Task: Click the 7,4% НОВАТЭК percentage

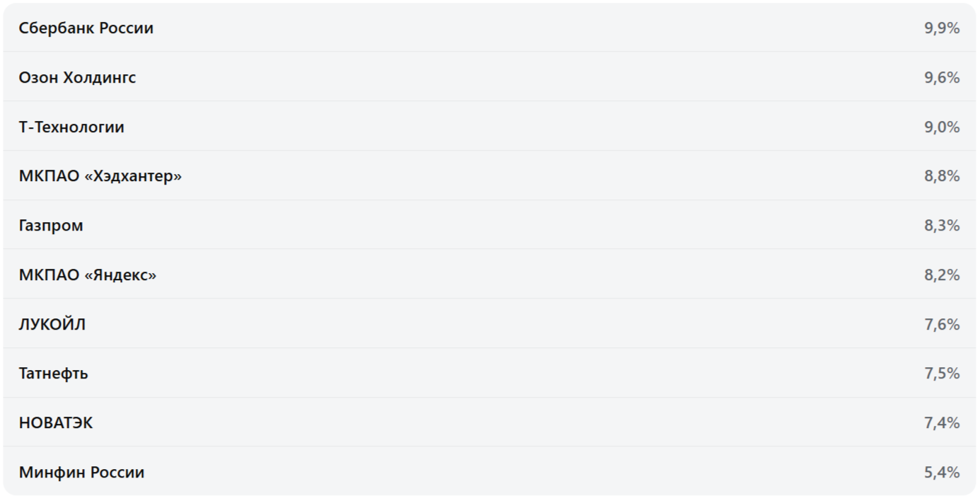Action: pos(942,423)
